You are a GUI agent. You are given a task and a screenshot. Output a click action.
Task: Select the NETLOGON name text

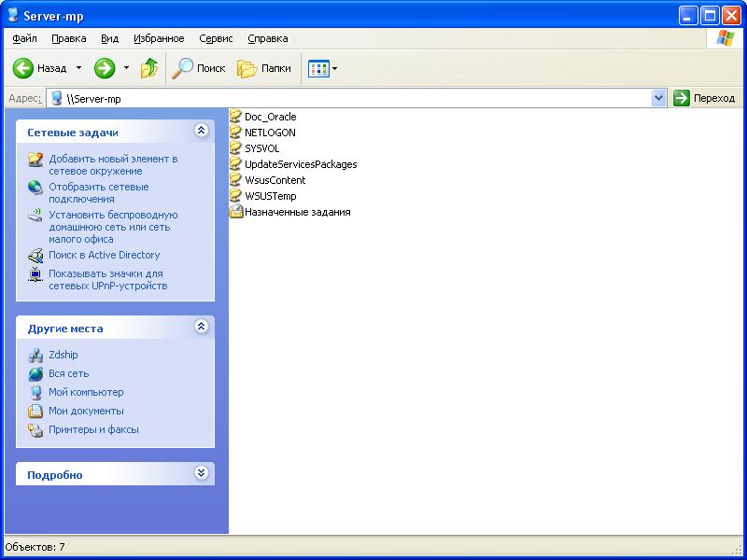(270, 133)
